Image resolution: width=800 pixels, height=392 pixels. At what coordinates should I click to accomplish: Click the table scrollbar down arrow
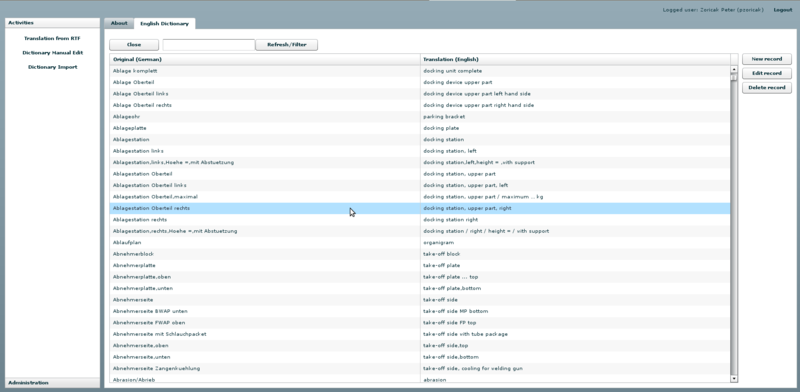[x=734, y=379]
